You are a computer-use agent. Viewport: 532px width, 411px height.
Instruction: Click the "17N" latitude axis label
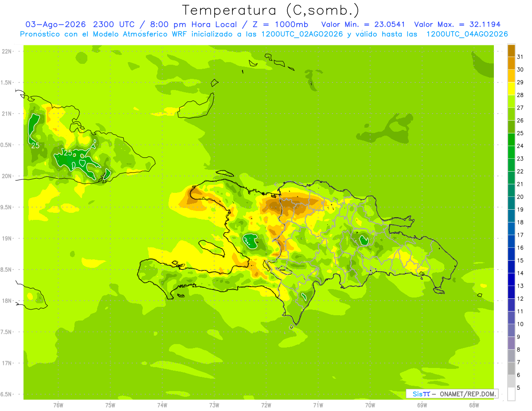7,363
